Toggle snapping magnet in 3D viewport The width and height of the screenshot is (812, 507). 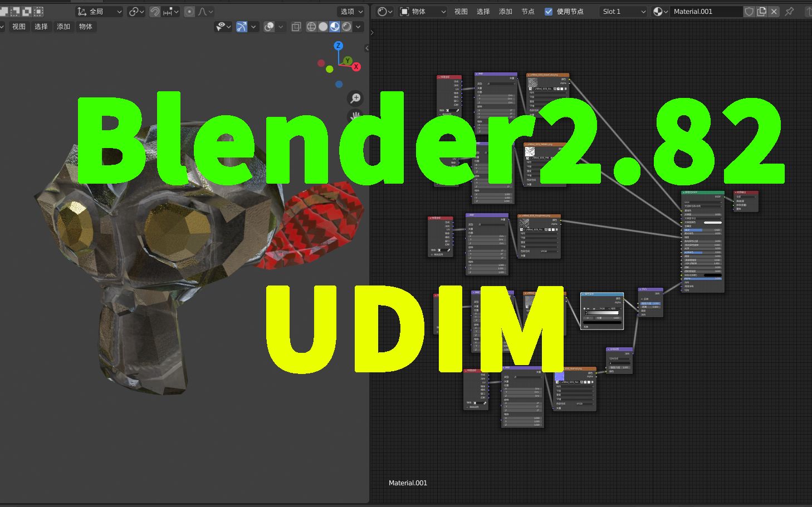pyautogui.click(x=155, y=11)
